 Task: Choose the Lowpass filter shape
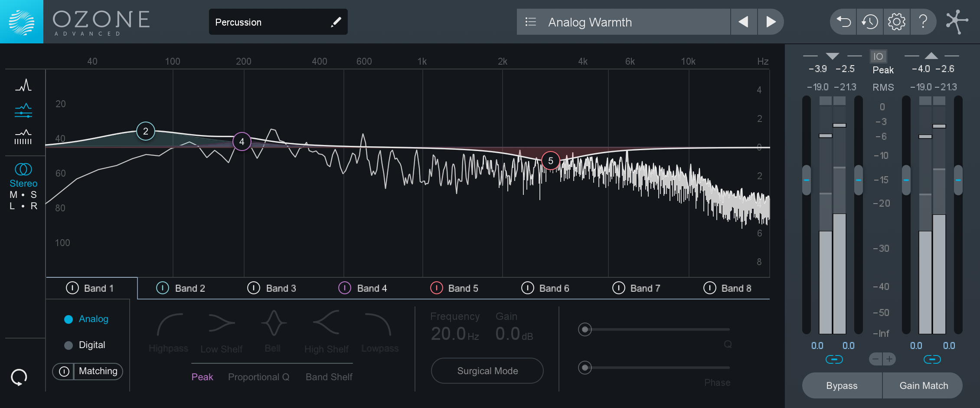coord(380,332)
